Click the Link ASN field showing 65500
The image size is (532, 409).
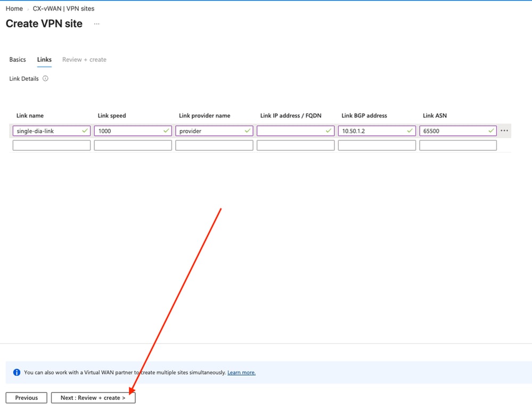click(x=458, y=130)
